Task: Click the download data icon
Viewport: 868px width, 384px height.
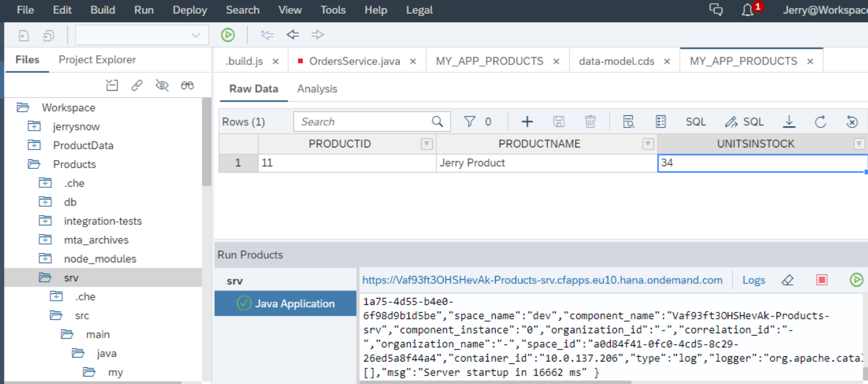Action: pos(789,122)
